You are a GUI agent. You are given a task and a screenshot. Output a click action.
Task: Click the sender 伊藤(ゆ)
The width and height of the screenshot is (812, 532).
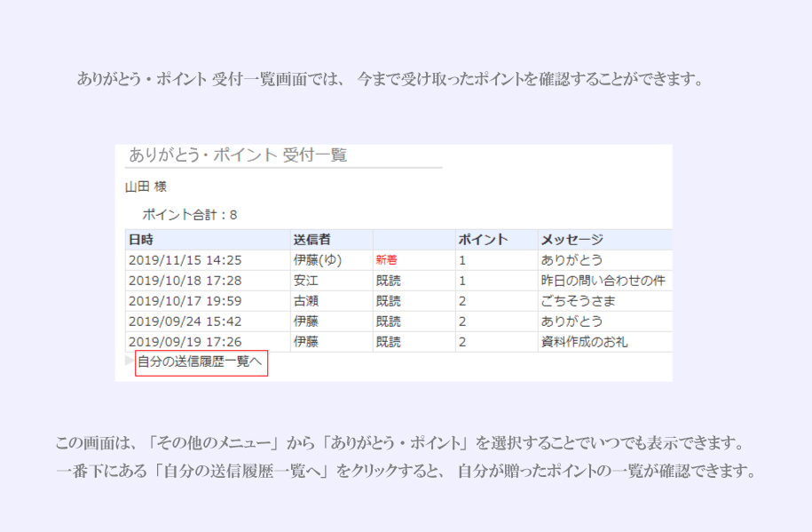(318, 260)
